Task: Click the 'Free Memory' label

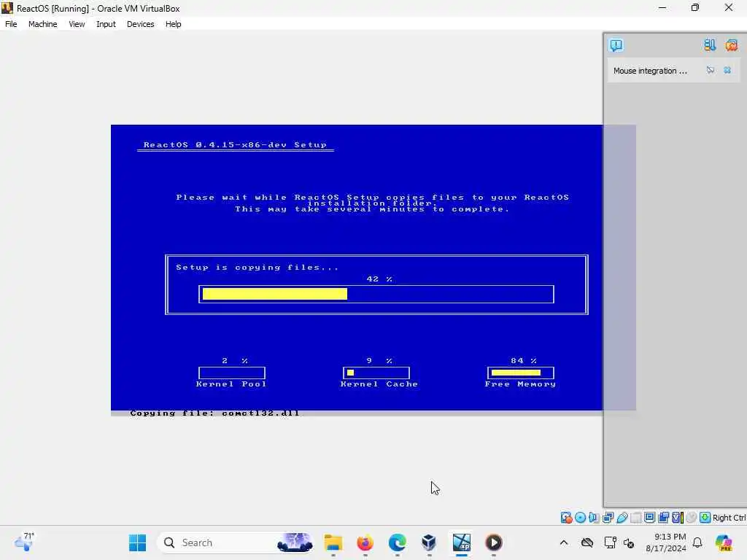Action: 520,384
